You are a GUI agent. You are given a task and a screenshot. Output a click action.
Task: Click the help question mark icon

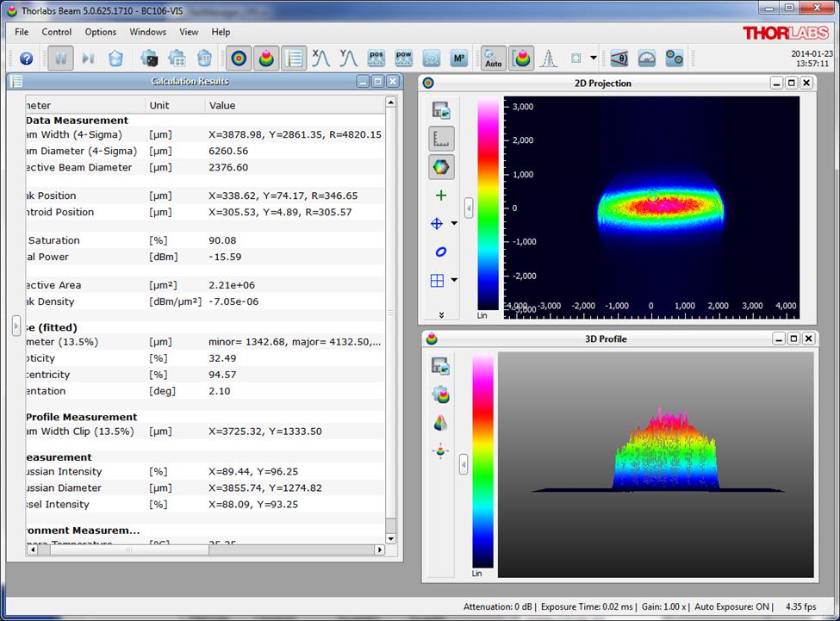pos(26,59)
